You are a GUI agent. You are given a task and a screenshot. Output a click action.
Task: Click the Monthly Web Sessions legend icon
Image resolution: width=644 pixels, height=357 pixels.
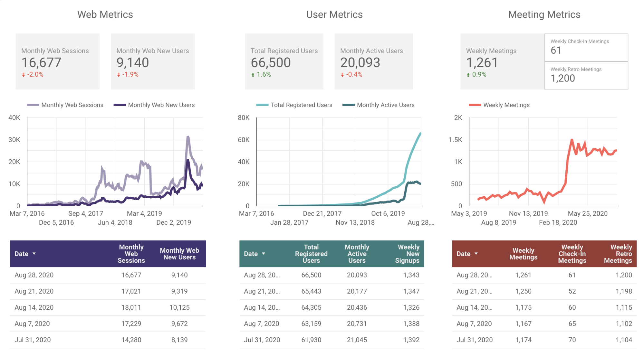[33, 106]
